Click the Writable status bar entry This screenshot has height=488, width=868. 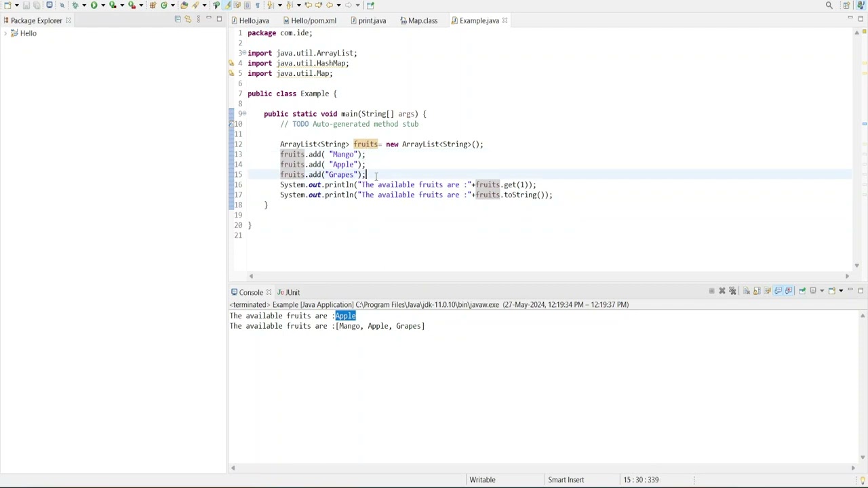(482, 480)
